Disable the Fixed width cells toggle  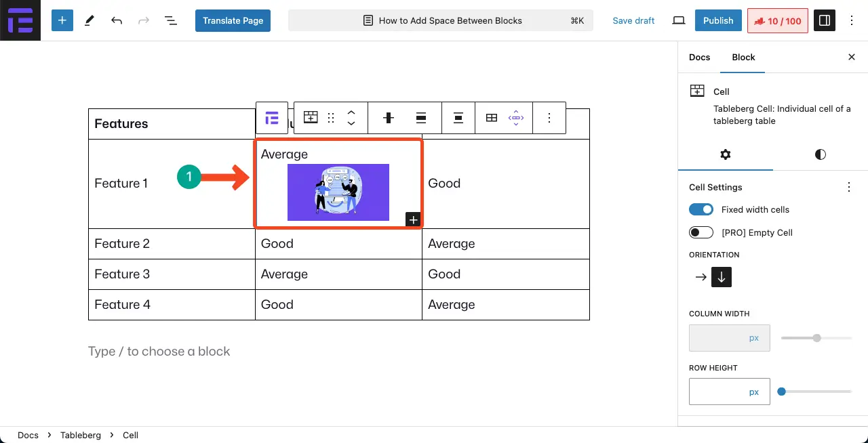pos(701,209)
